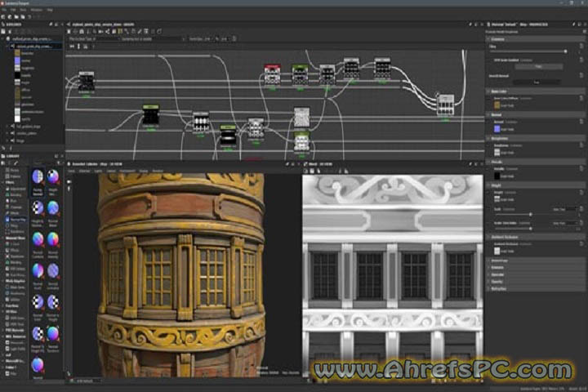Click the Base Color reset icon
The width and height of the screenshot is (588, 392).
click(x=581, y=98)
